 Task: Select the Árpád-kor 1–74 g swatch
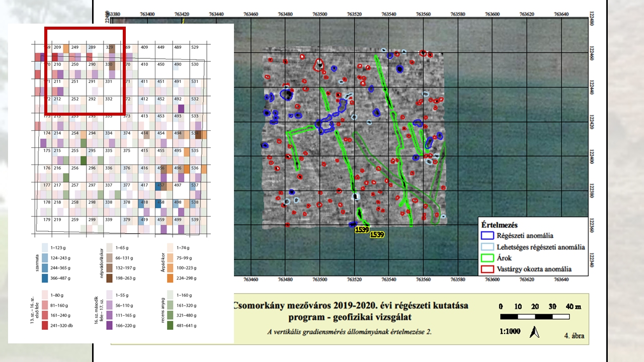coord(171,248)
